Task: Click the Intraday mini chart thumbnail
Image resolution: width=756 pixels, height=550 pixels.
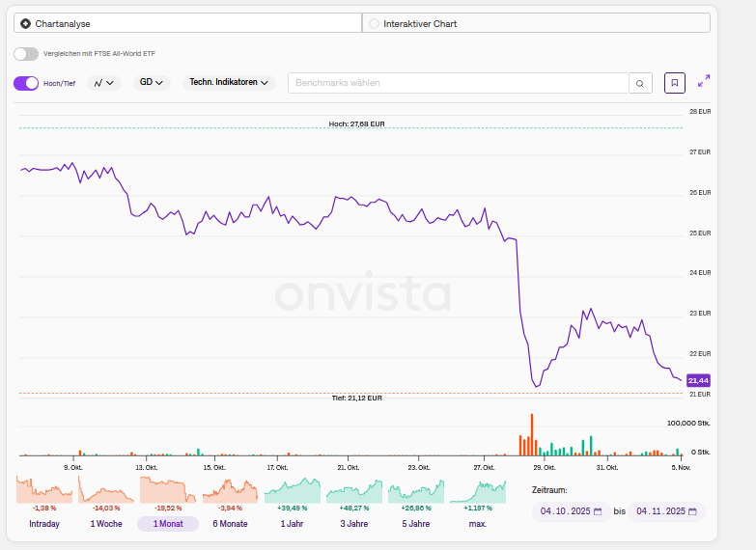Action: click(44, 490)
